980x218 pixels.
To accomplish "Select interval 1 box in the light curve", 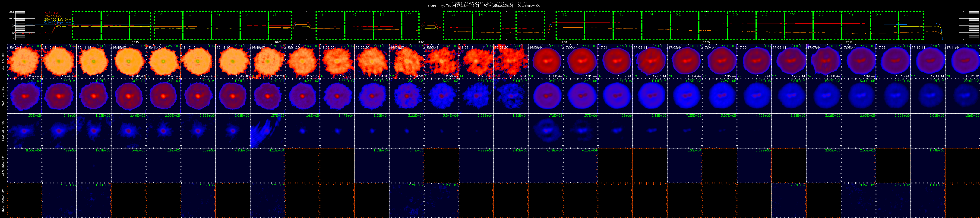I will point(87,26).
